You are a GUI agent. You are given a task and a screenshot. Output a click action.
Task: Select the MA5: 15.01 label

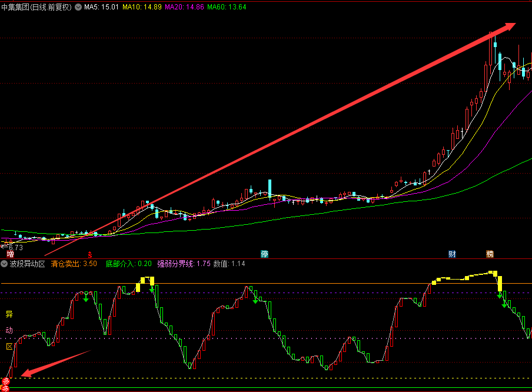(101, 7)
